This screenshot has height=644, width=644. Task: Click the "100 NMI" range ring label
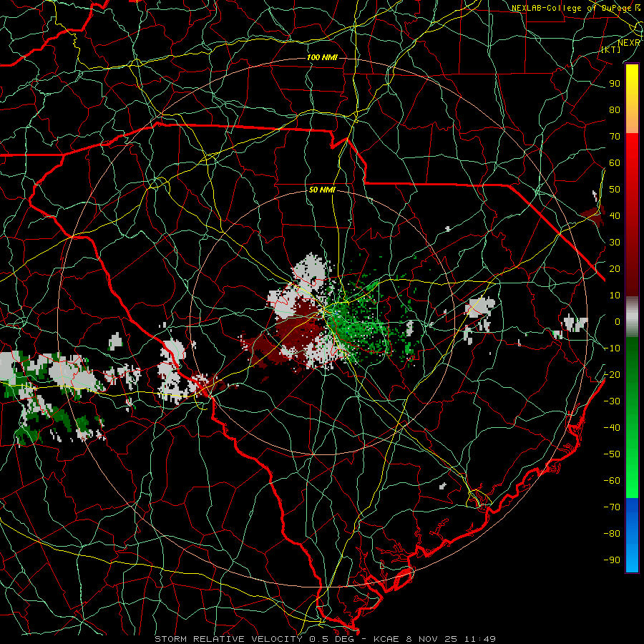click(322, 57)
